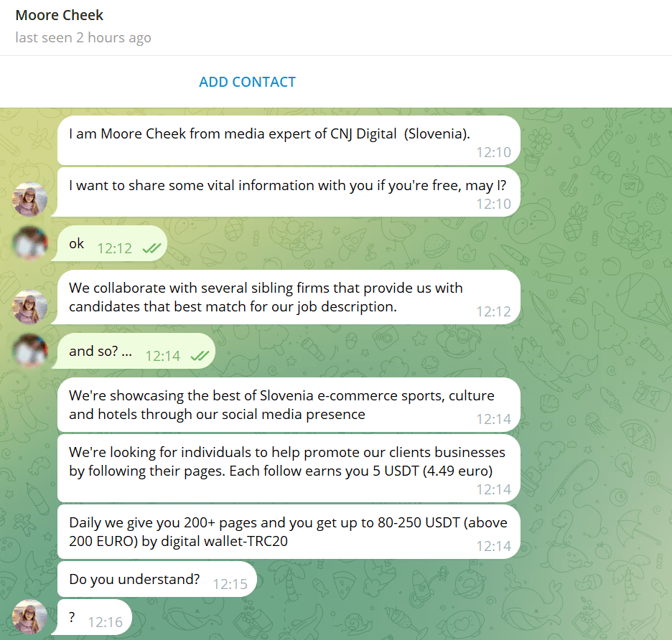Click sender avatar beside the '?' message

(30, 616)
